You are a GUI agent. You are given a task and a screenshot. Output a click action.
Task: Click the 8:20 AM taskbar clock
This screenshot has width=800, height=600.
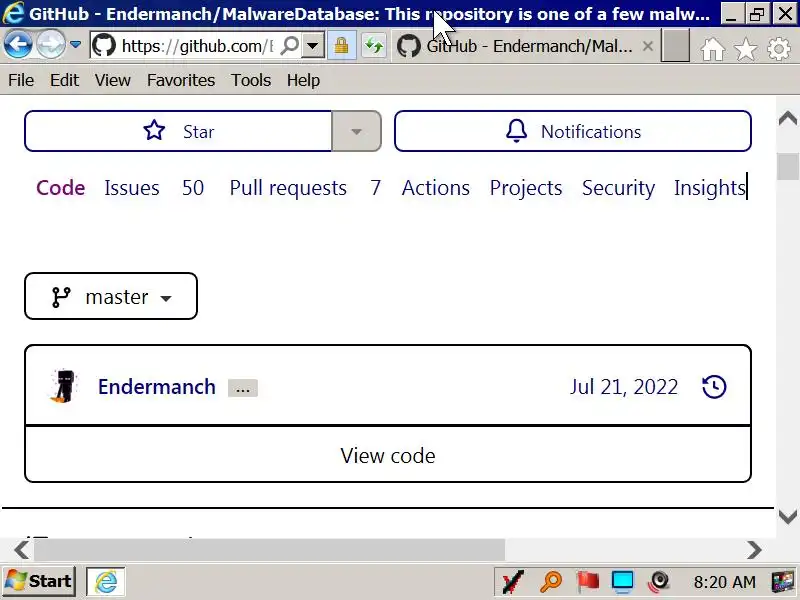point(724,582)
